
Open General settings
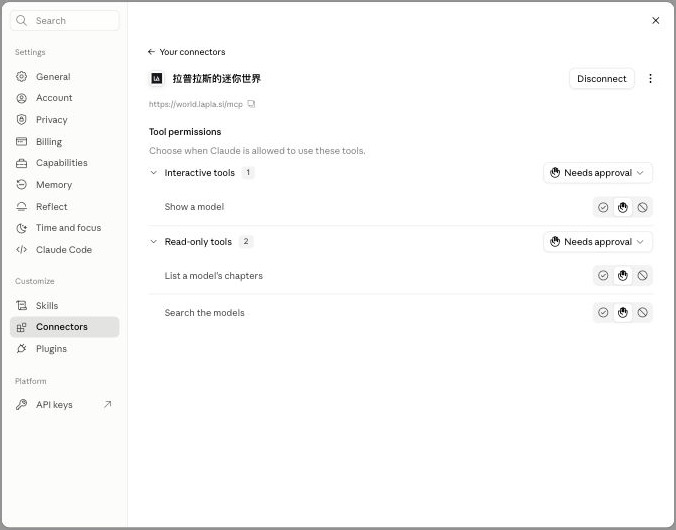tap(65, 76)
